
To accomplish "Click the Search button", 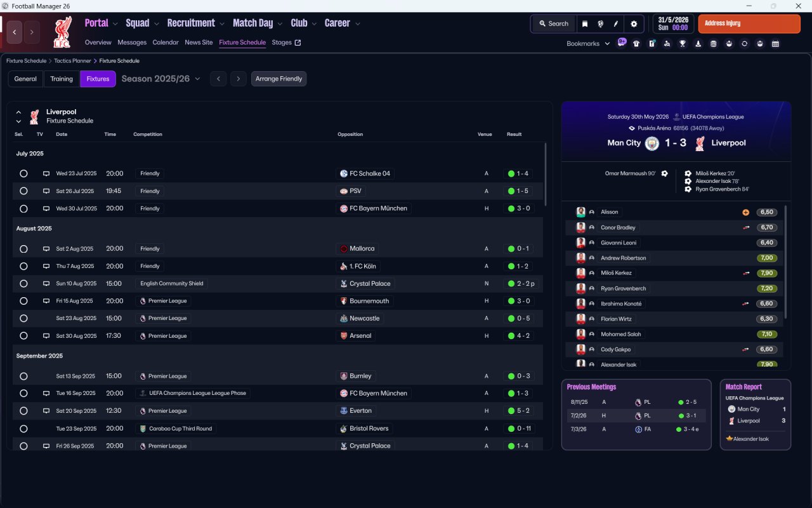I will (x=554, y=24).
